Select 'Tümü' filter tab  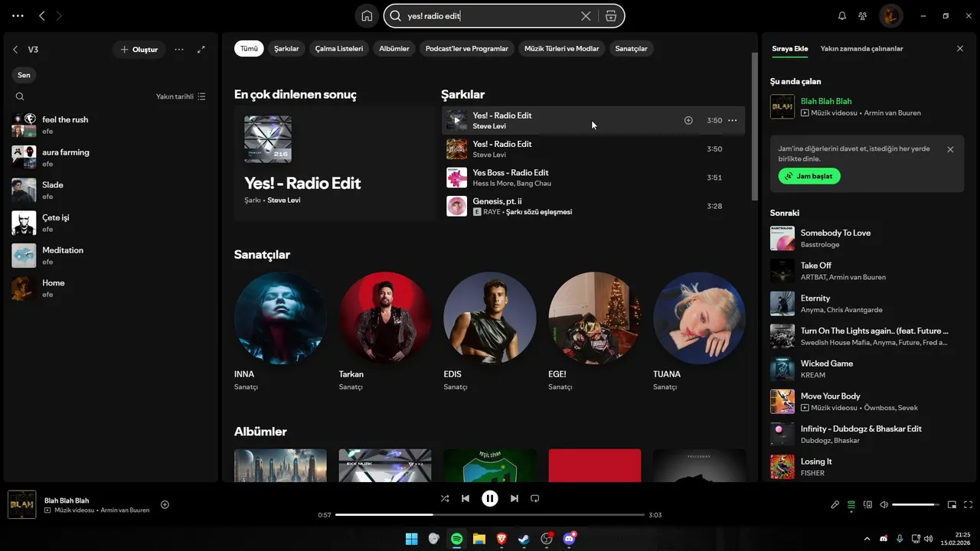(x=249, y=48)
